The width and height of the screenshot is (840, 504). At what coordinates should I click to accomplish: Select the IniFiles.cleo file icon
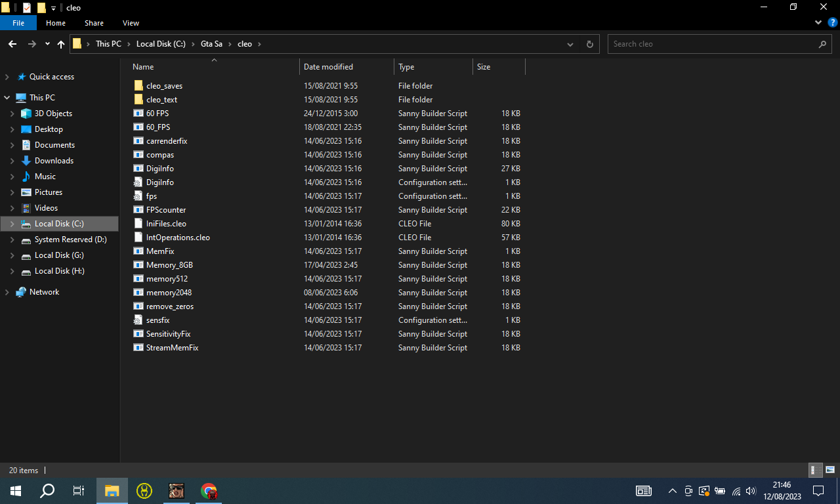tap(138, 224)
